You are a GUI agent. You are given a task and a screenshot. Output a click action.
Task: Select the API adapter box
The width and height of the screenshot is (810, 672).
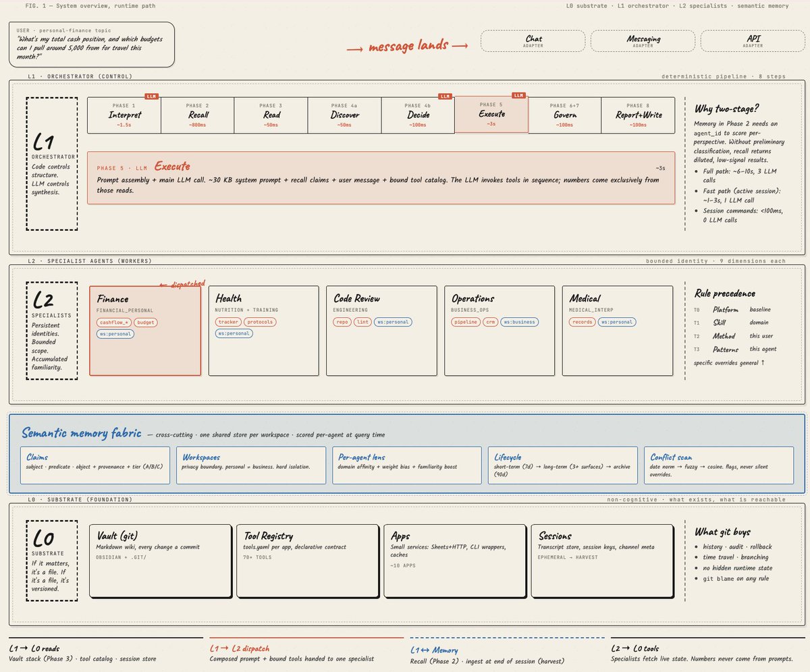(753, 41)
